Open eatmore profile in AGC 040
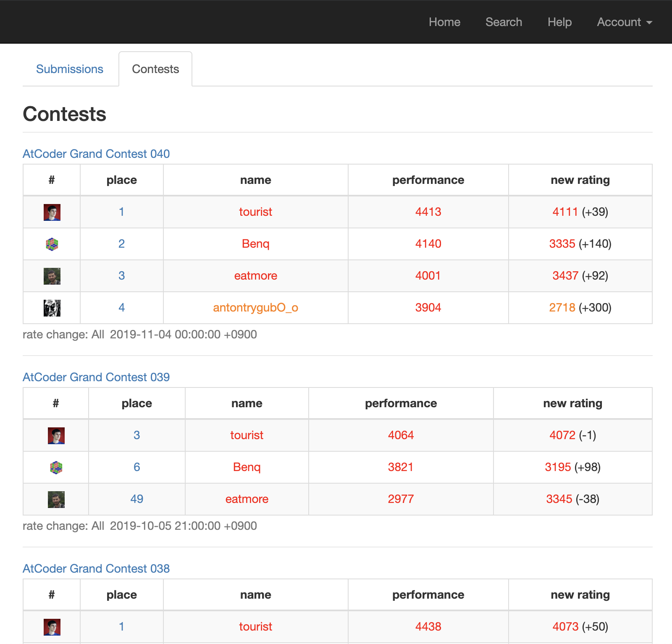Viewport: 672px width, 644px height. (255, 275)
